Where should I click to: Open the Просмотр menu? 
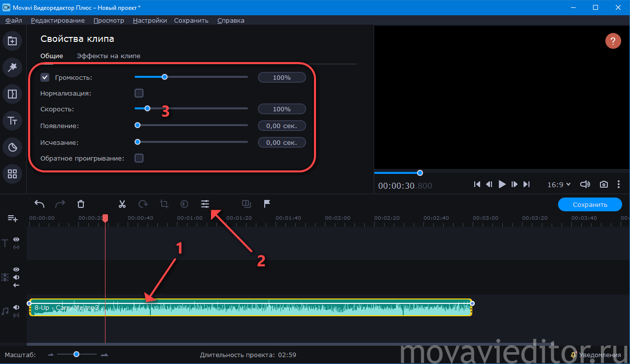(x=109, y=20)
